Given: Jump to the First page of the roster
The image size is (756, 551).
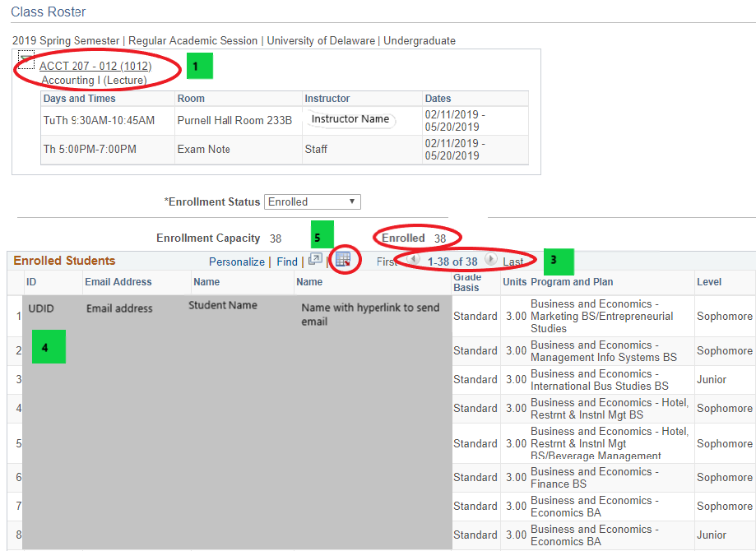Looking at the screenshot, I should click(387, 262).
